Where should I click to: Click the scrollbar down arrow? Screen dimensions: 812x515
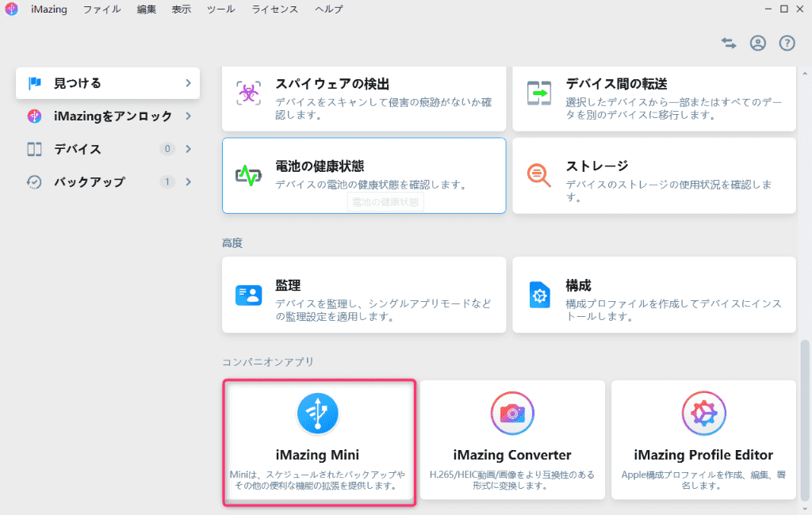point(804,509)
